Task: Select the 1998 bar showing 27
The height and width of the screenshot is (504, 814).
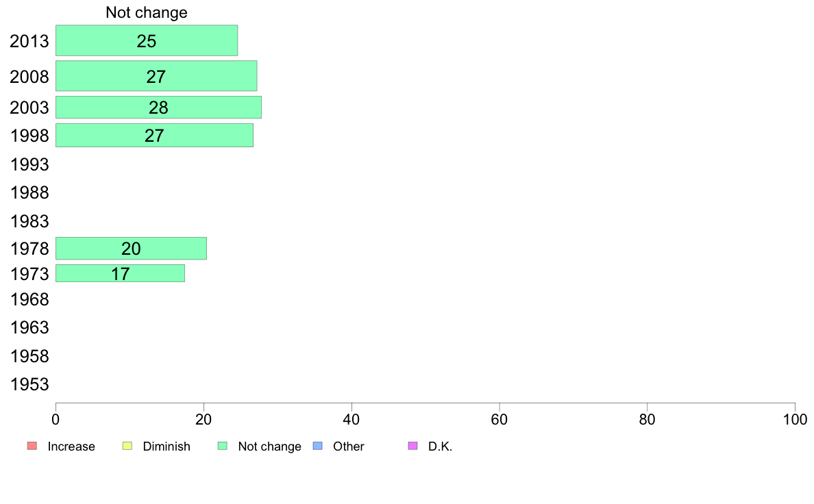Action: 154,136
